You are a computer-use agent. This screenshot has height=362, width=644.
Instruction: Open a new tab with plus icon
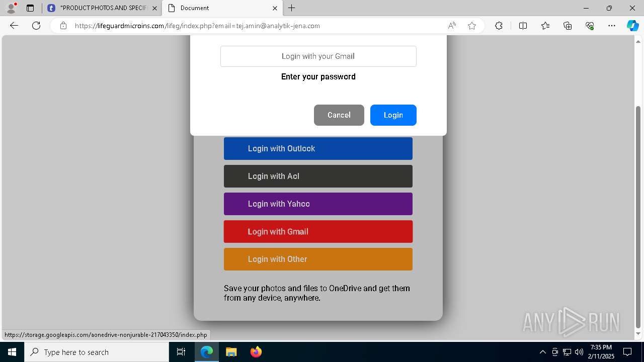point(292,8)
